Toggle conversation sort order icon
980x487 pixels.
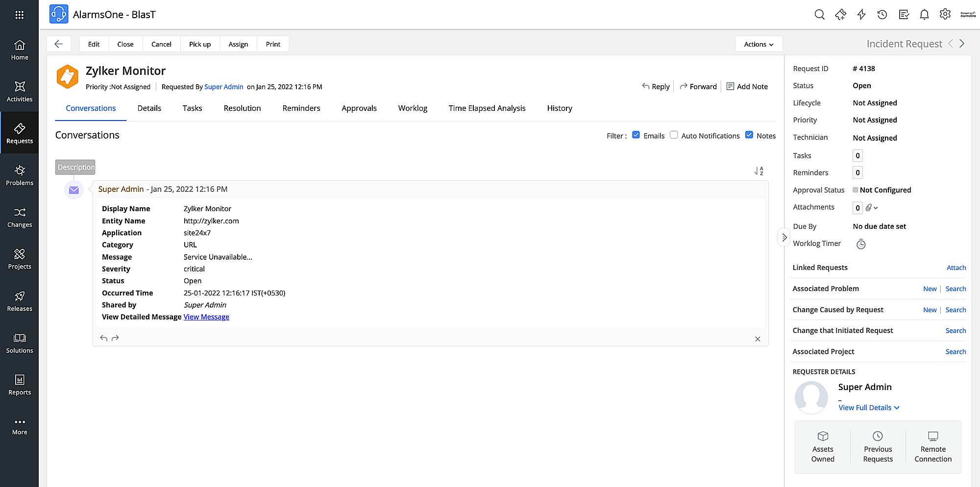pyautogui.click(x=759, y=171)
